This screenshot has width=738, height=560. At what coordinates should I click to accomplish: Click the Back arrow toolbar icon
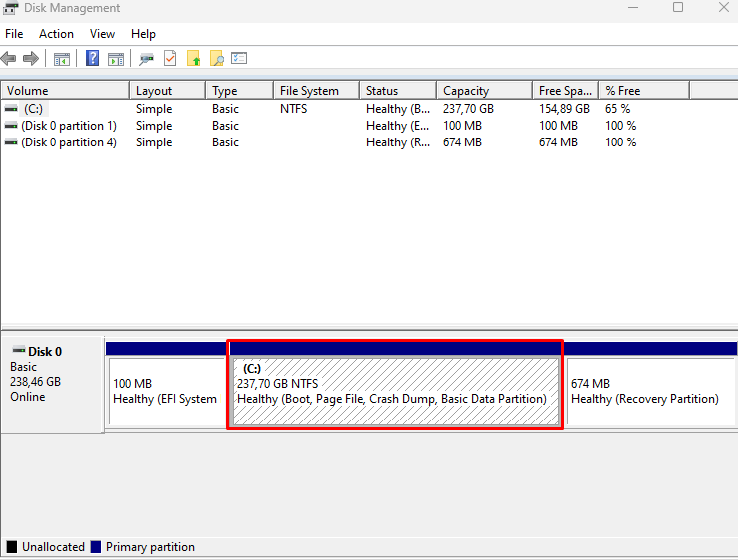(x=8, y=59)
